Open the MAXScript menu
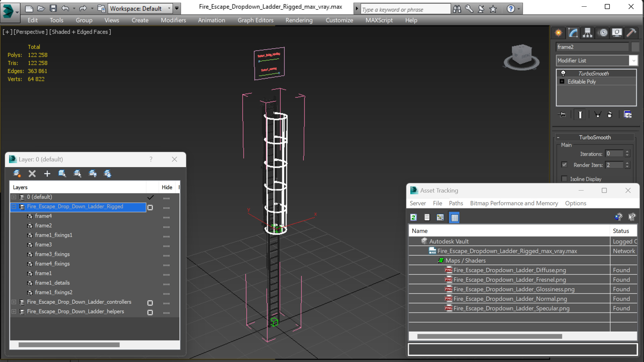 (379, 20)
